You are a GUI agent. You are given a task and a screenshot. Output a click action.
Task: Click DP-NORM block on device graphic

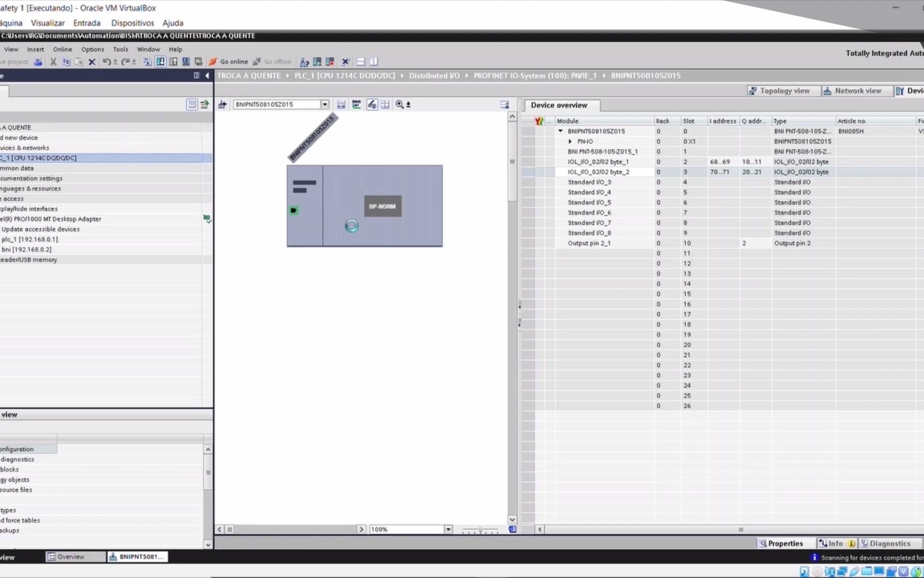[382, 206]
